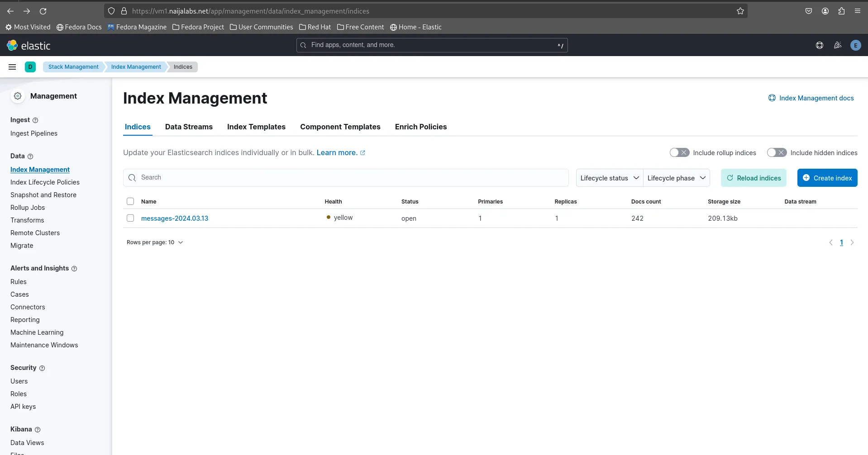Screen dimensions: 868x455
Task: Open the newsfeed icon in header
Action: coord(838,45)
